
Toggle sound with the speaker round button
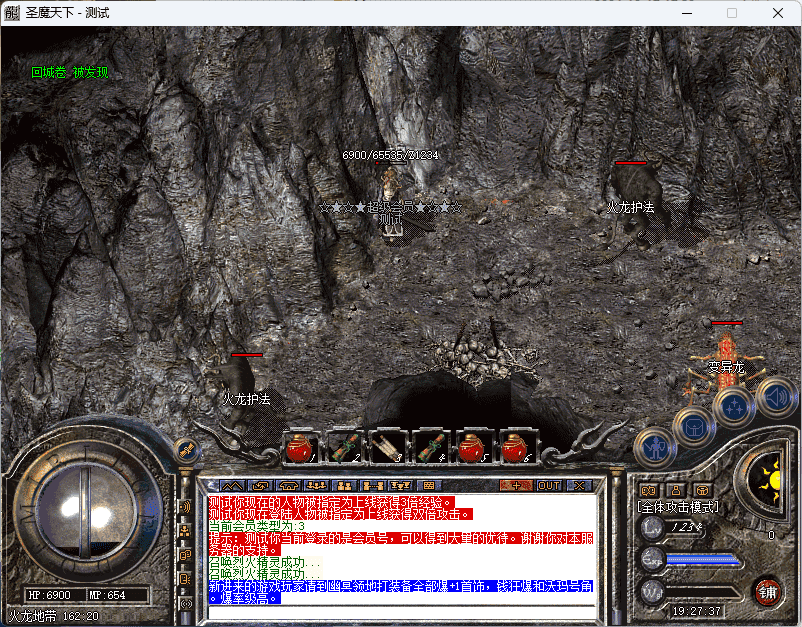click(x=776, y=397)
